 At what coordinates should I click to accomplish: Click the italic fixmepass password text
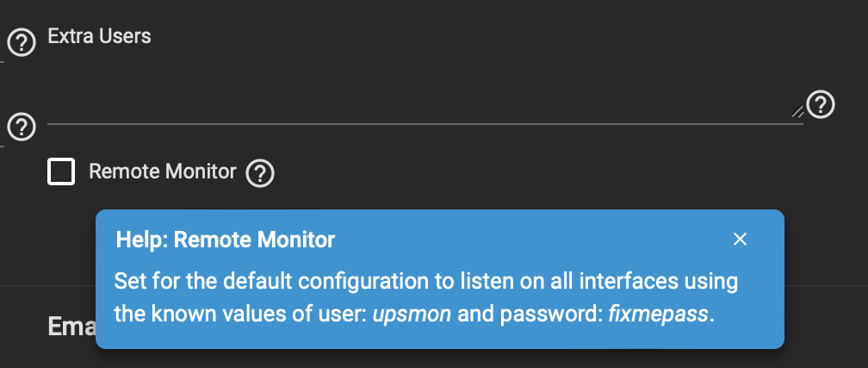pyautogui.click(x=658, y=315)
